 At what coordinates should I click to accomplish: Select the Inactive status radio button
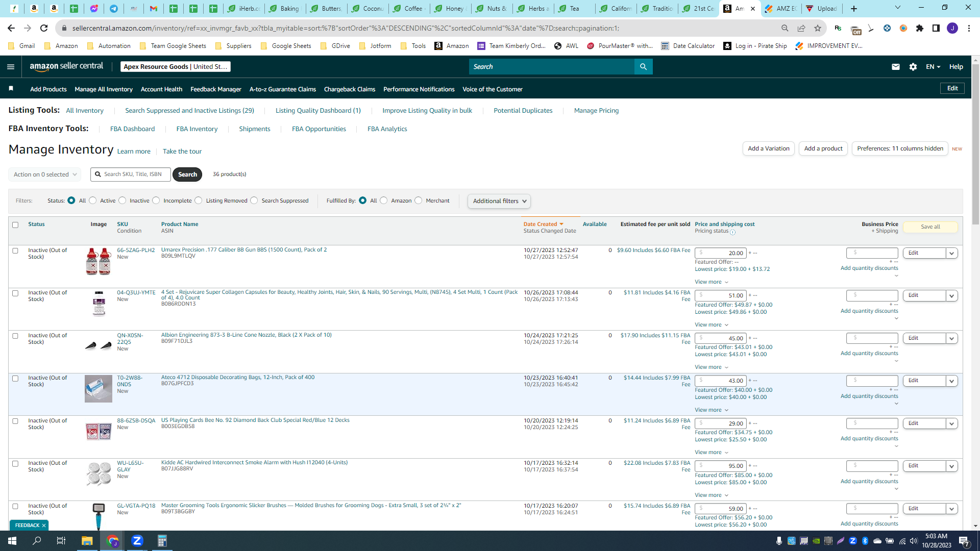122,201
